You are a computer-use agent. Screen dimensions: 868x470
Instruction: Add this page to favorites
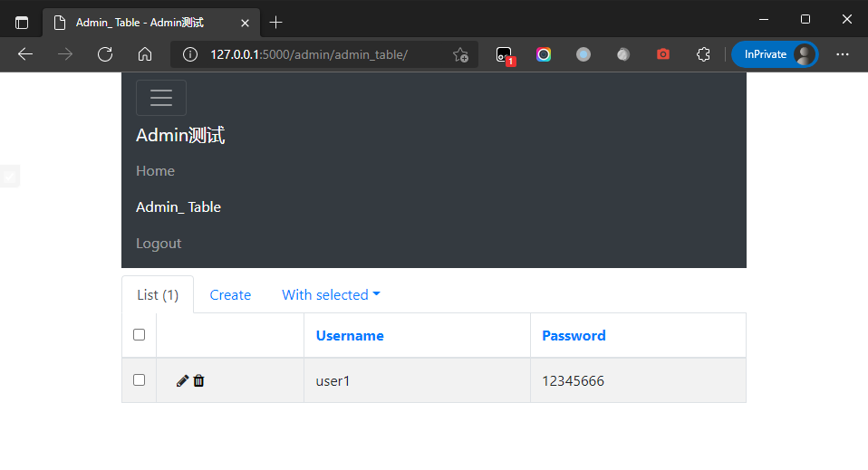click(460, 54)
